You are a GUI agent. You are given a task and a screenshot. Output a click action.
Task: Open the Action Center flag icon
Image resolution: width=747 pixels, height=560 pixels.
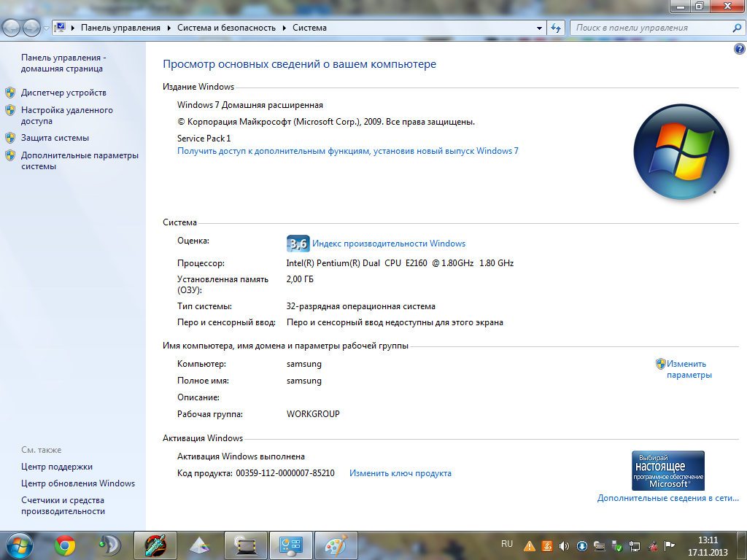(x=670, y=546)
